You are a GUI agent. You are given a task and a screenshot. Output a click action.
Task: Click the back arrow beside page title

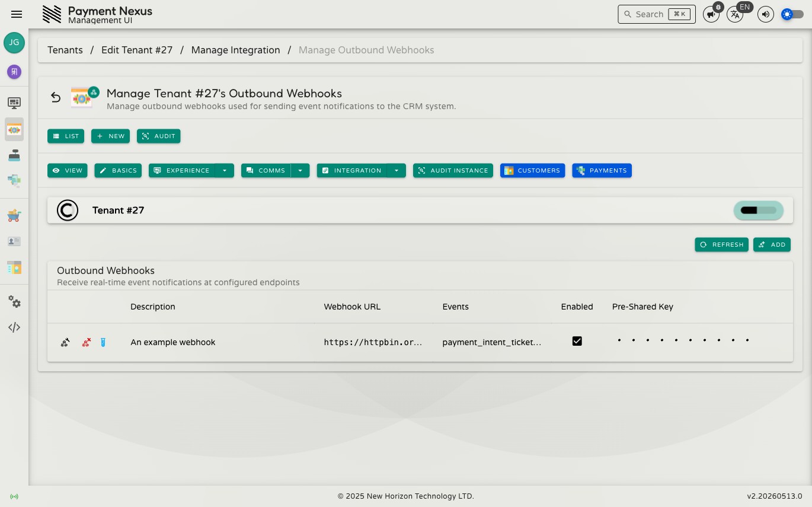tap(56, 97)
